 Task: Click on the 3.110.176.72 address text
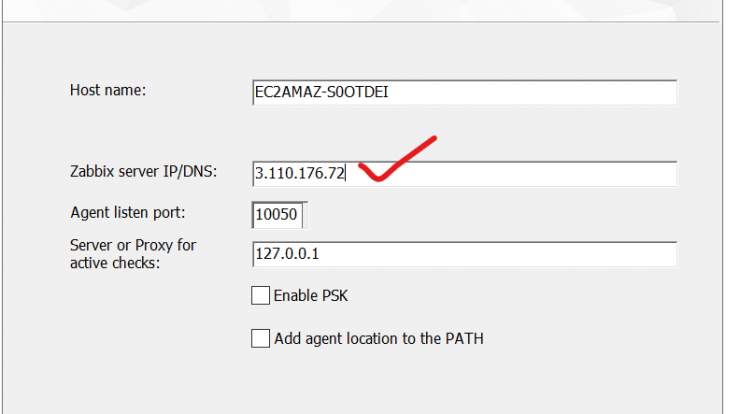click(x=300, y=173)
